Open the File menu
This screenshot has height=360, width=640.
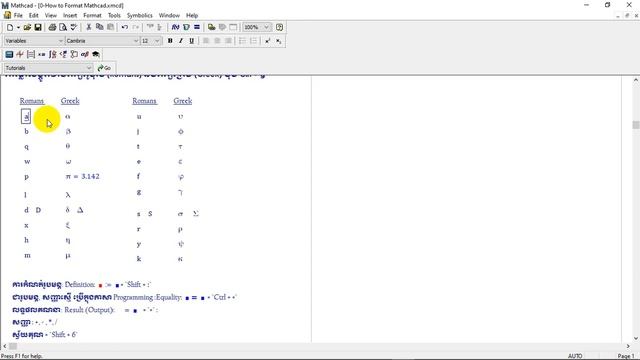coord(18,16)
